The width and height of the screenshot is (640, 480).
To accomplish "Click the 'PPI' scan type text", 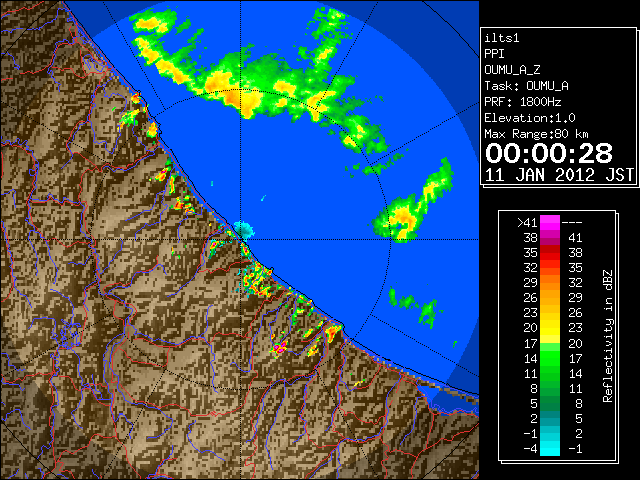I will click(494, 54).
